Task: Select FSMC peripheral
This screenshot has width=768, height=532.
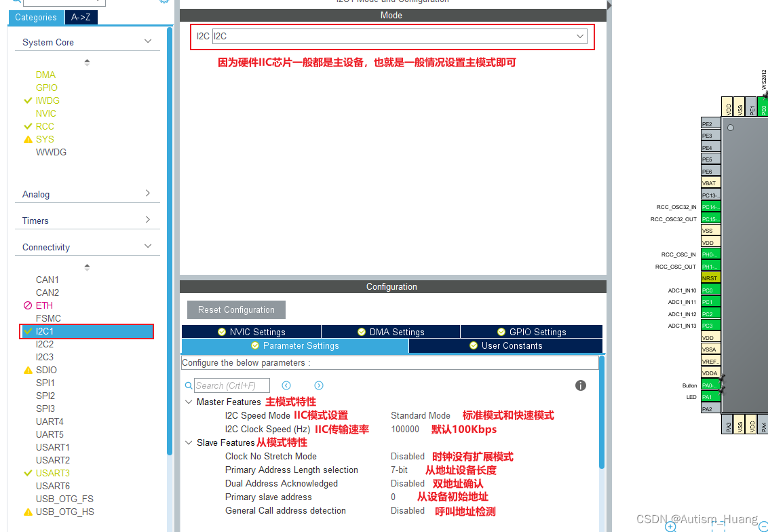Action: 48,318
